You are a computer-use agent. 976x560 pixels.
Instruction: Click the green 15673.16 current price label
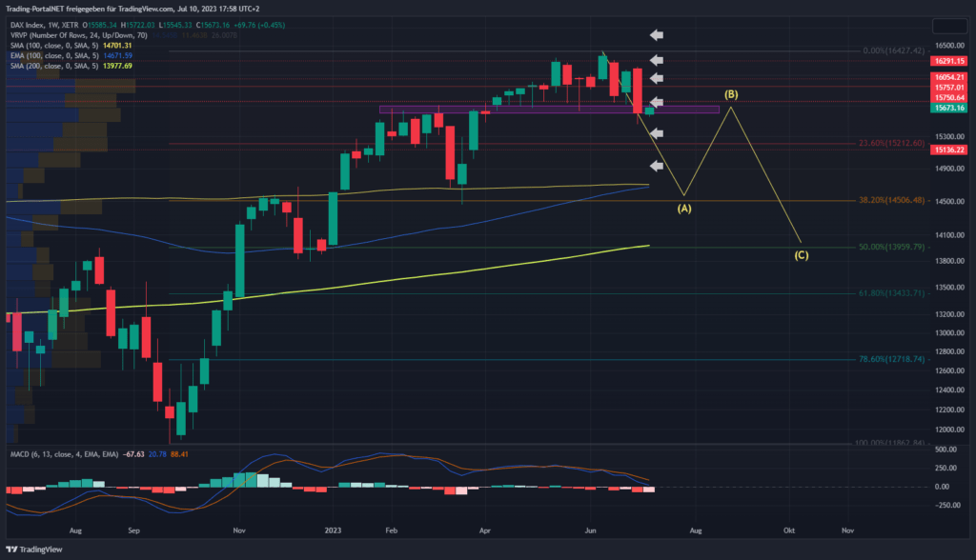click(949, 109)
